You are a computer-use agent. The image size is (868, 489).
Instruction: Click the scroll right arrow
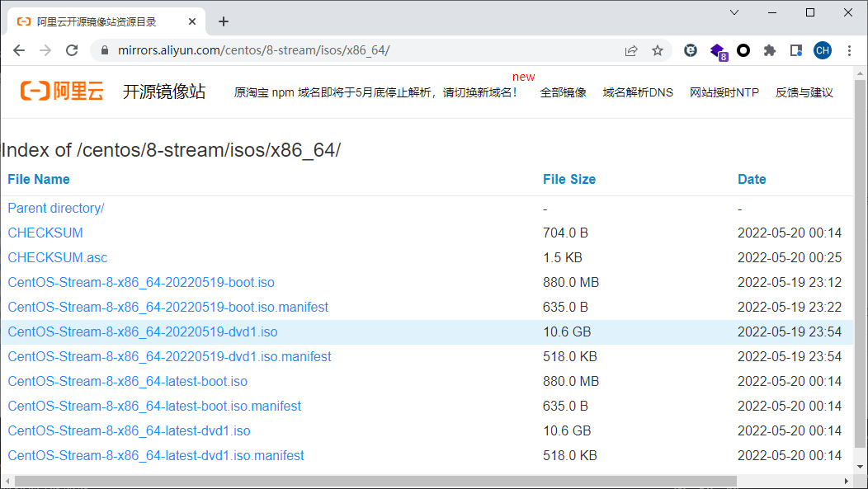point(847,482)
